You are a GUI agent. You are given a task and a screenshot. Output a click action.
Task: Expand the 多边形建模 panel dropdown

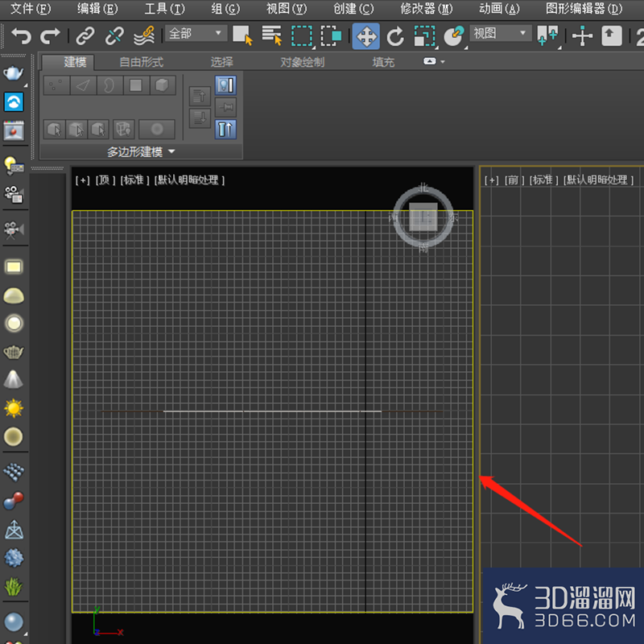click(141, 152)
